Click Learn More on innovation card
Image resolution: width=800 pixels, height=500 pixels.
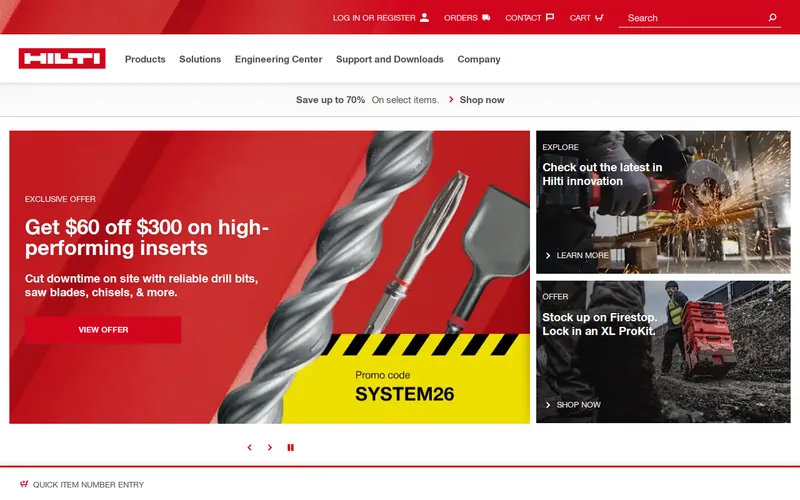pyautogui.click(x=582, y=255)
